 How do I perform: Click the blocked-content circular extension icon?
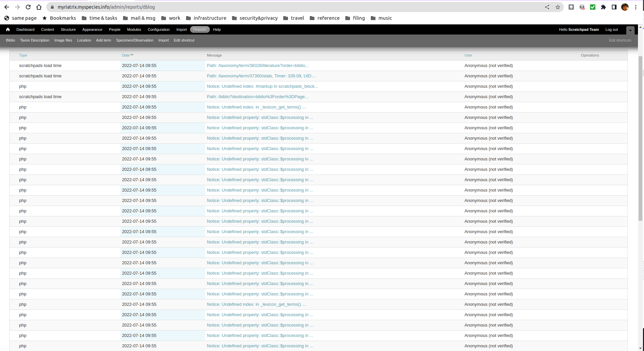pos(582,7)
